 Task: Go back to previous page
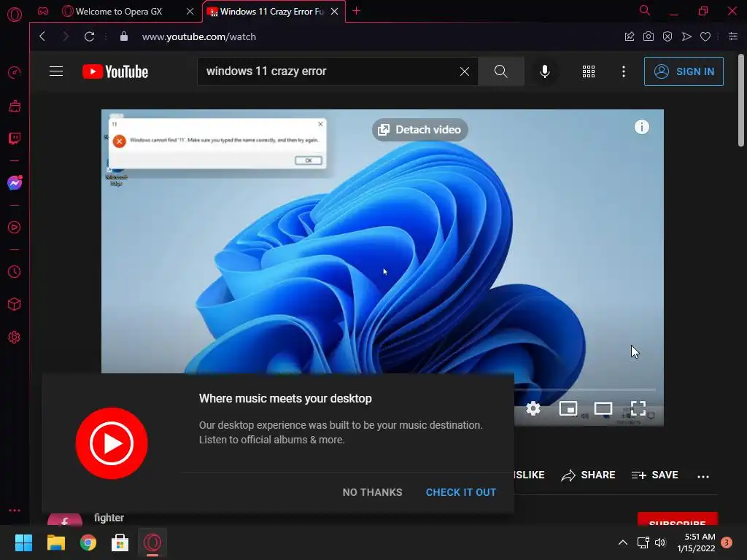pyautogui.click(x=42, y=36)
